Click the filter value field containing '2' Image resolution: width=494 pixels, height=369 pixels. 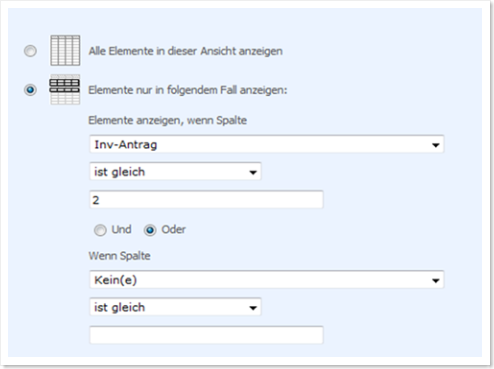click(206, 200)
